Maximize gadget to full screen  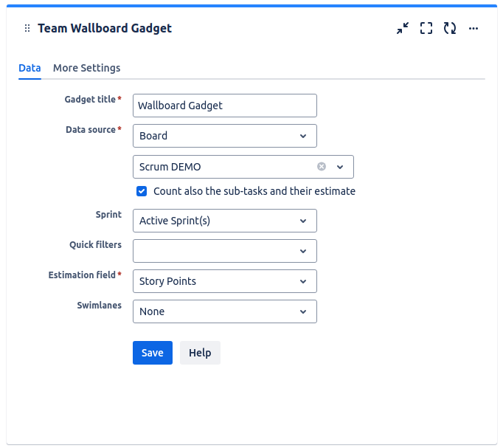426,29
